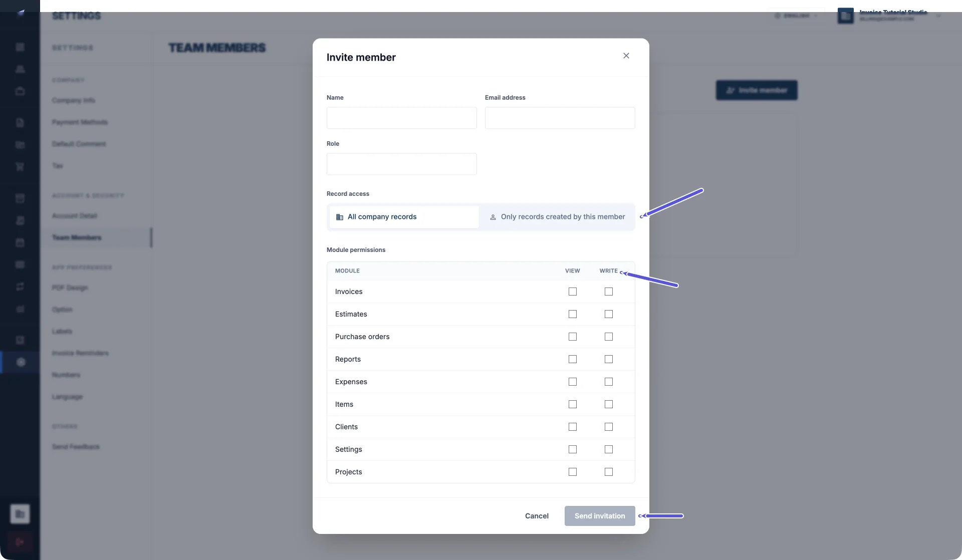Close the Invite member dialog
The height and width of the screenshot is (560, 962).
tap(626, 56)
